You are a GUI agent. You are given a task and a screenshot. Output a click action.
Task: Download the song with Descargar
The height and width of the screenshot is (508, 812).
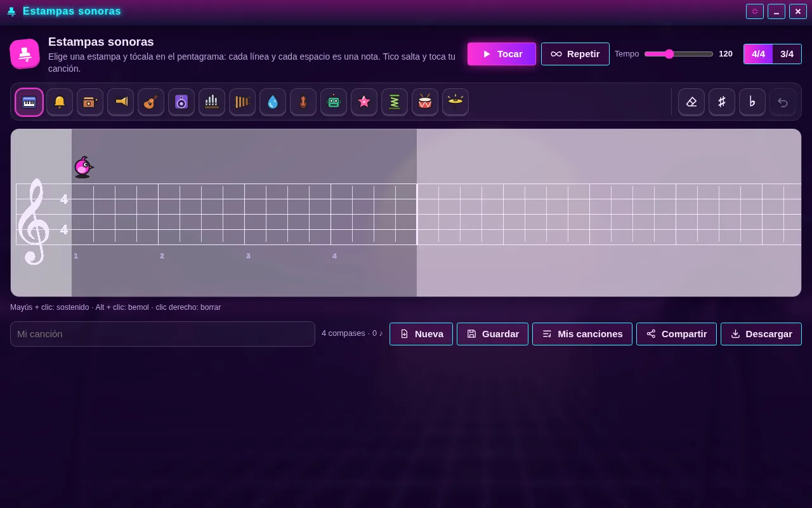pos(761,334)
